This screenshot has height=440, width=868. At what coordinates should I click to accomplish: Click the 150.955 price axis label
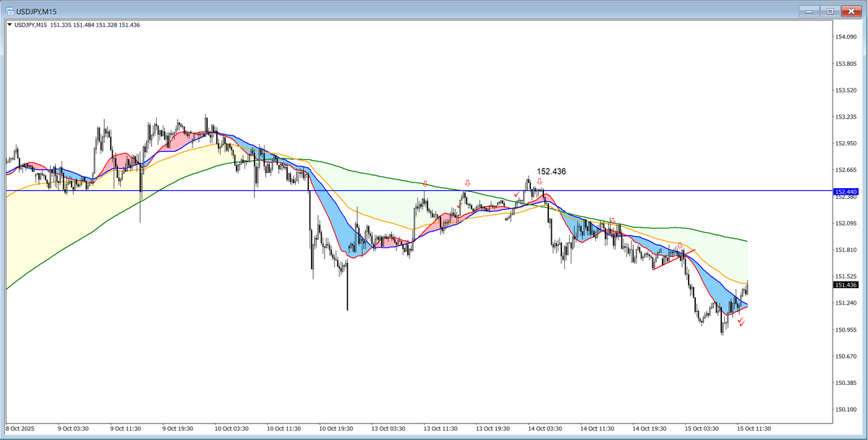pyautogui.click(x=846, y=330)
